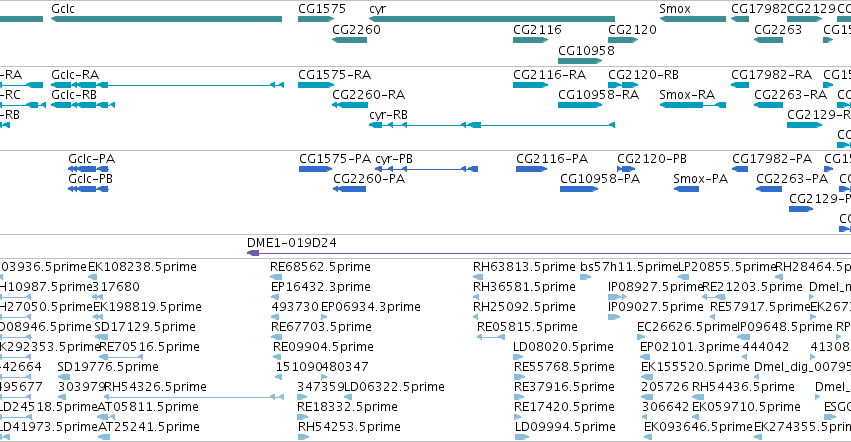Image resolution: width=851 pixels, height=442 pixels.
Task: Select the Smox-RA transcript label
Action: tap(687, 94)
